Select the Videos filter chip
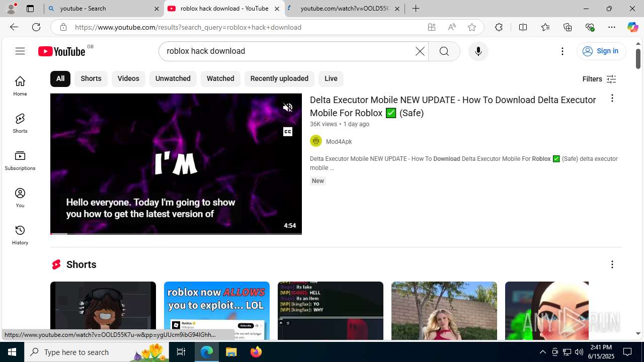The height and width of the screenshot is (362, 644). click(128, 78)
